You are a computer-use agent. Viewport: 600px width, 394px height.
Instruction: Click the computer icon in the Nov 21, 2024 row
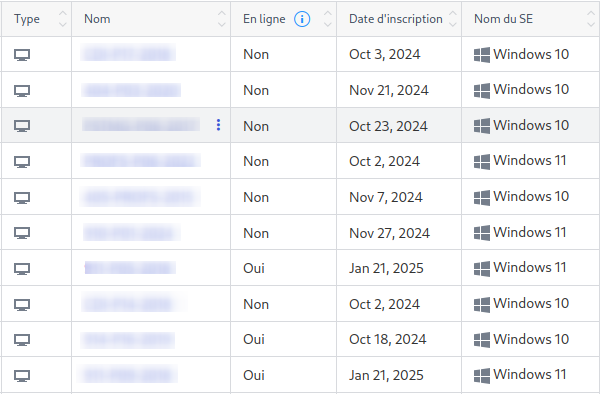pos(22,91)
